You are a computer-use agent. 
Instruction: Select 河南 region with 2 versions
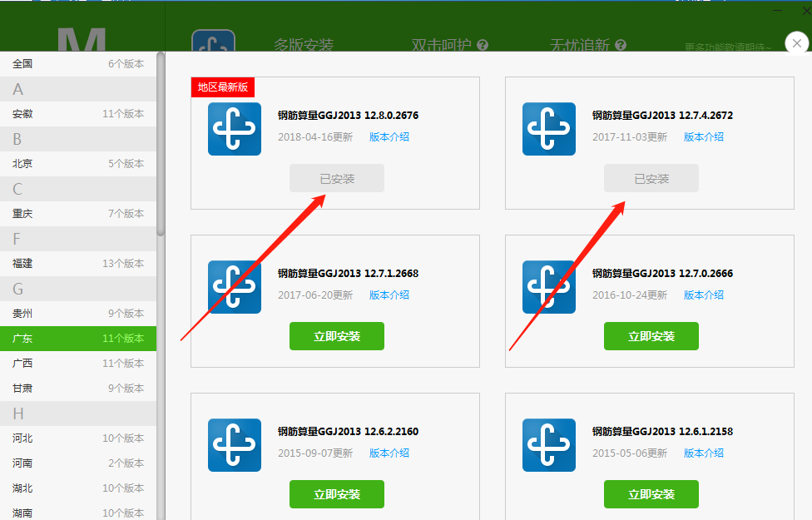[78, 463]
